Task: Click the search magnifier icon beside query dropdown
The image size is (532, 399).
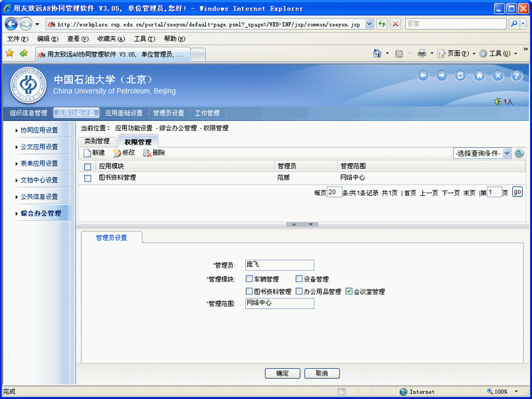Action: [519, 153]
